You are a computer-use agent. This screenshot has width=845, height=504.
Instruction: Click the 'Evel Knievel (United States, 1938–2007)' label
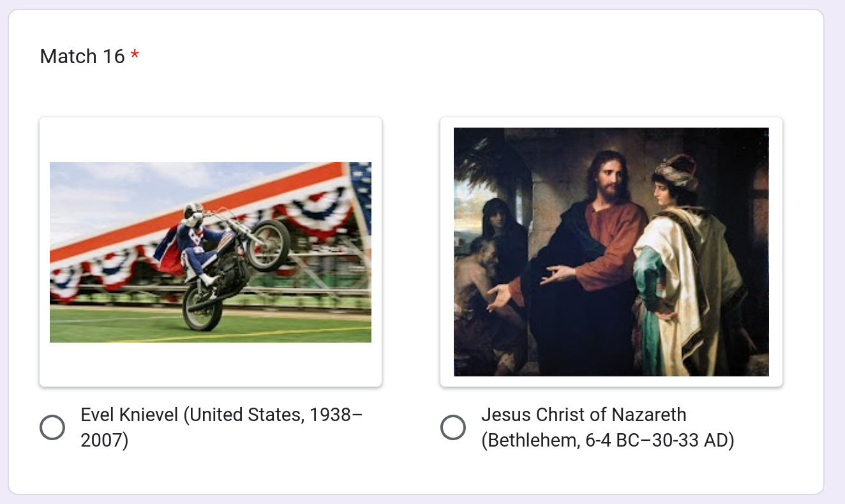coord(221,415)
